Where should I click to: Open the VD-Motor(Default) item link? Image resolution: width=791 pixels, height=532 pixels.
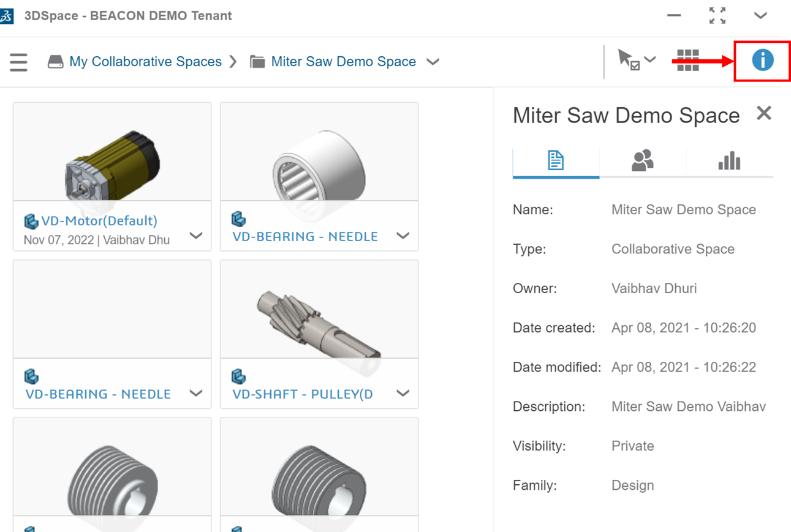(99, 221)
